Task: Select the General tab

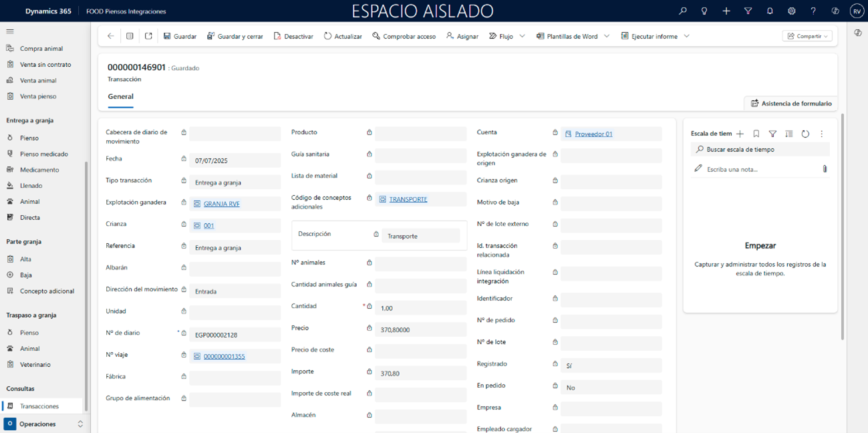Action: [x=121, y=97]
